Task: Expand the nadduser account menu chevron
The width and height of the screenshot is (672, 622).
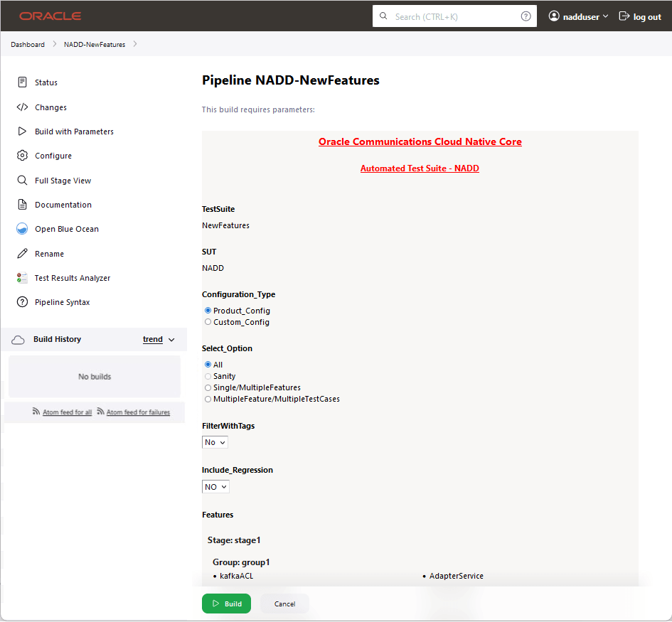Action: 606,16
